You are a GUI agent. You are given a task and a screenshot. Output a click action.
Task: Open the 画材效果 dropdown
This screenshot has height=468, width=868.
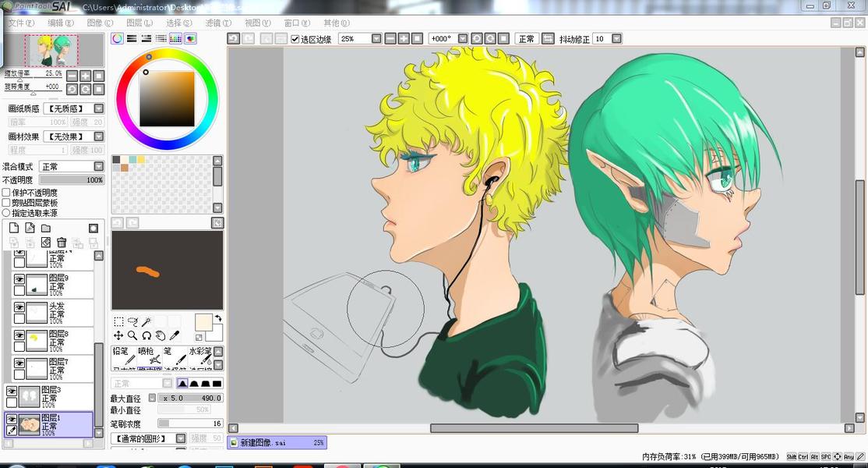pyautogui.click(x=98, y=136)
